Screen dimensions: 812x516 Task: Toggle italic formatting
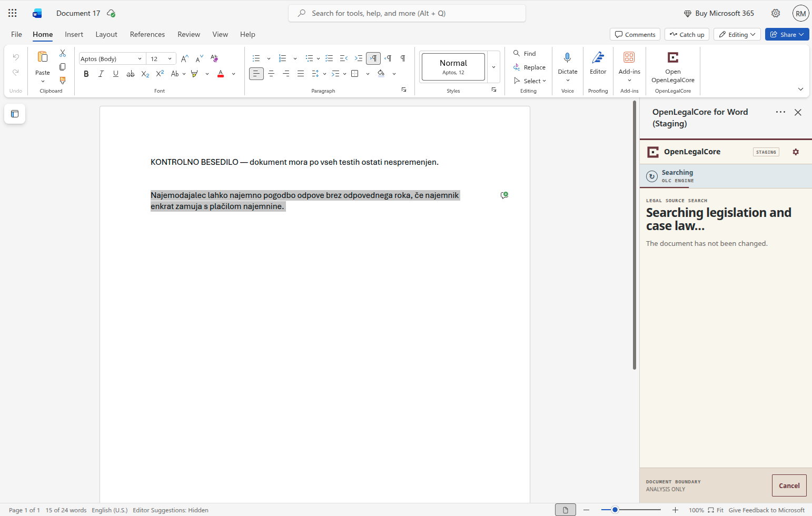[101, 74]
